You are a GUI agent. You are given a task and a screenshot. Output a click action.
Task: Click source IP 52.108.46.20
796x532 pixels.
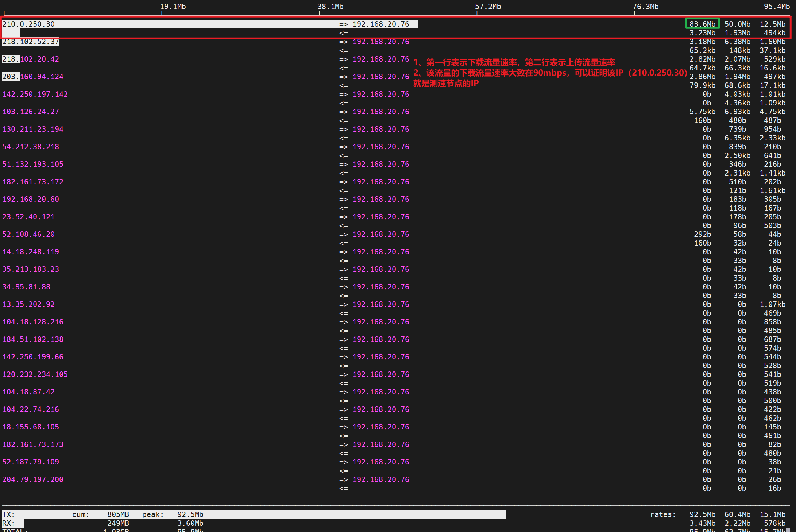[28, 234]
